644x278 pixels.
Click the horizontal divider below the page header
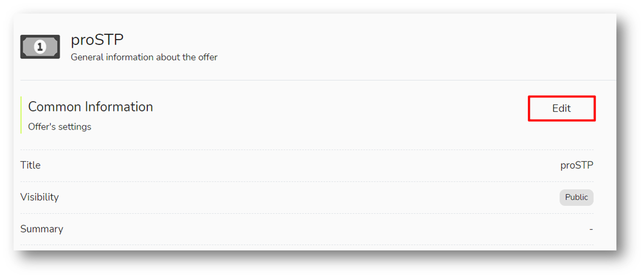point(318,80)
